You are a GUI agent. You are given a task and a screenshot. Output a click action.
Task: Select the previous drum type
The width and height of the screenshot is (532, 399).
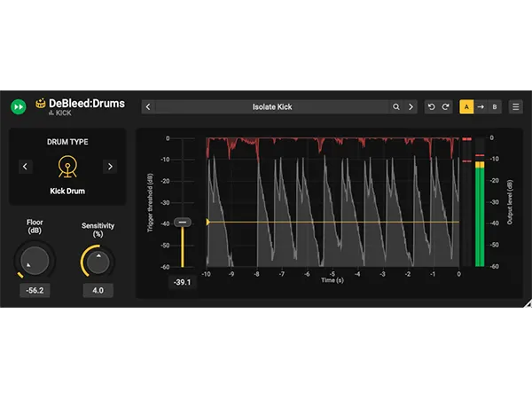(25, 167)
